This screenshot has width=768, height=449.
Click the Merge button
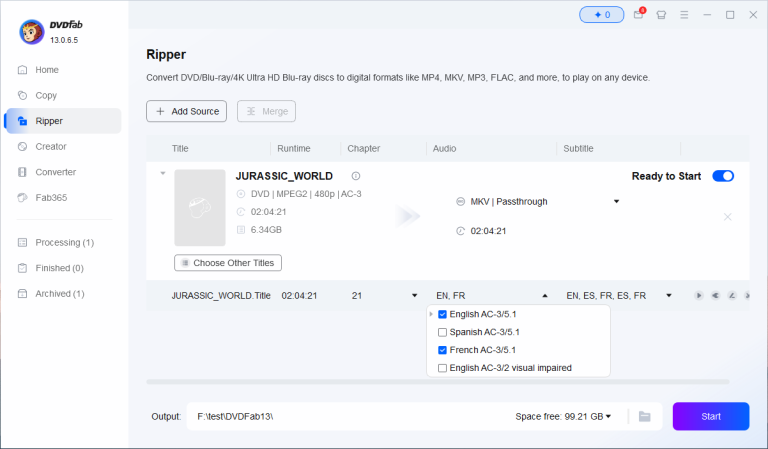[266, 111]
